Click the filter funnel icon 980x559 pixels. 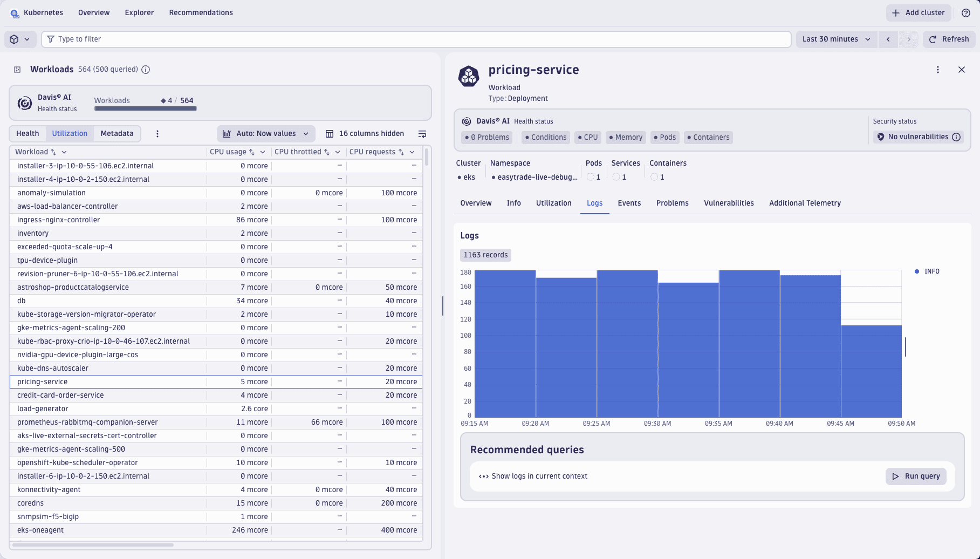point(51,39)
